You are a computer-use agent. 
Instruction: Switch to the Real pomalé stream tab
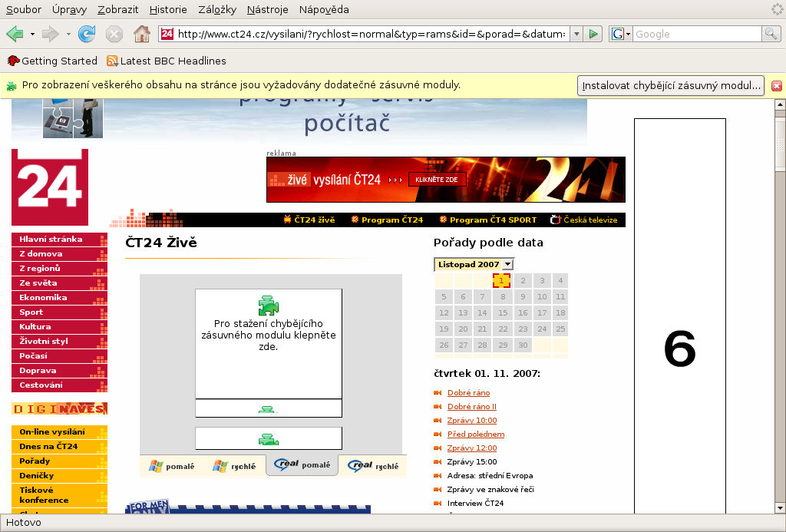[302, 465]
